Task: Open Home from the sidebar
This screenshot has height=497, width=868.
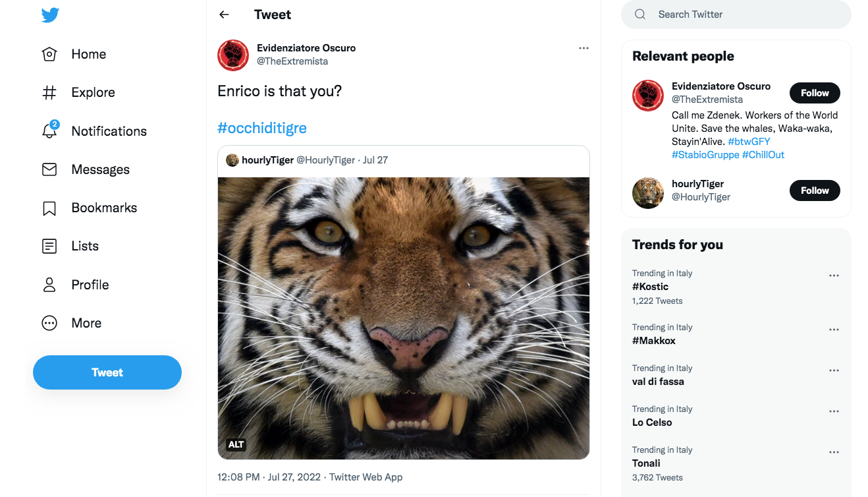Action: coord(88,54)
